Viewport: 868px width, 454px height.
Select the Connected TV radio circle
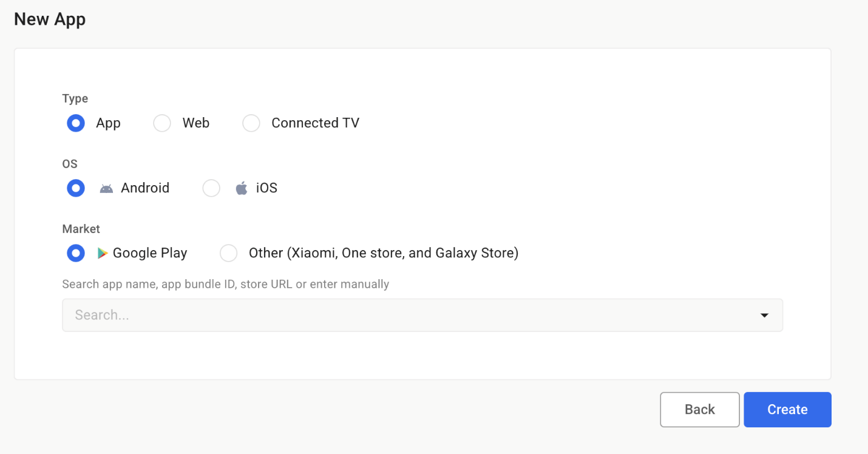(x=251, y=123)
